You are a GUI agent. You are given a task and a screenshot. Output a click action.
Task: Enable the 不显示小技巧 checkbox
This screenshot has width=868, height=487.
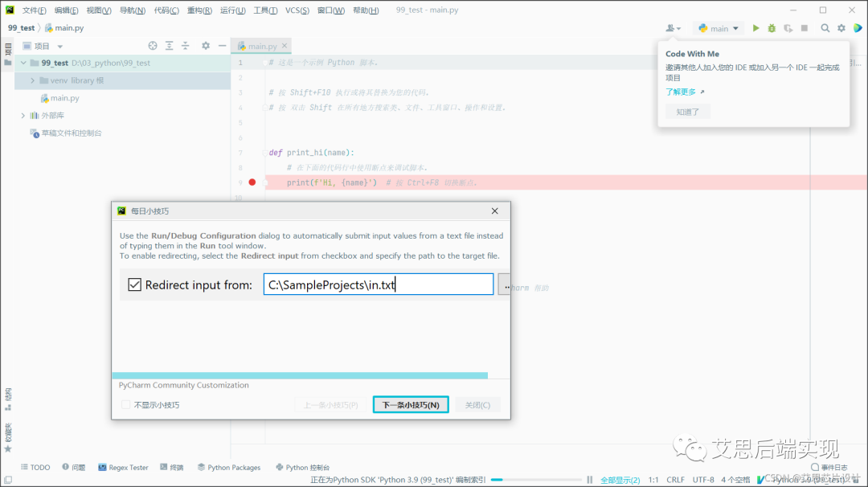coord(125,405)
